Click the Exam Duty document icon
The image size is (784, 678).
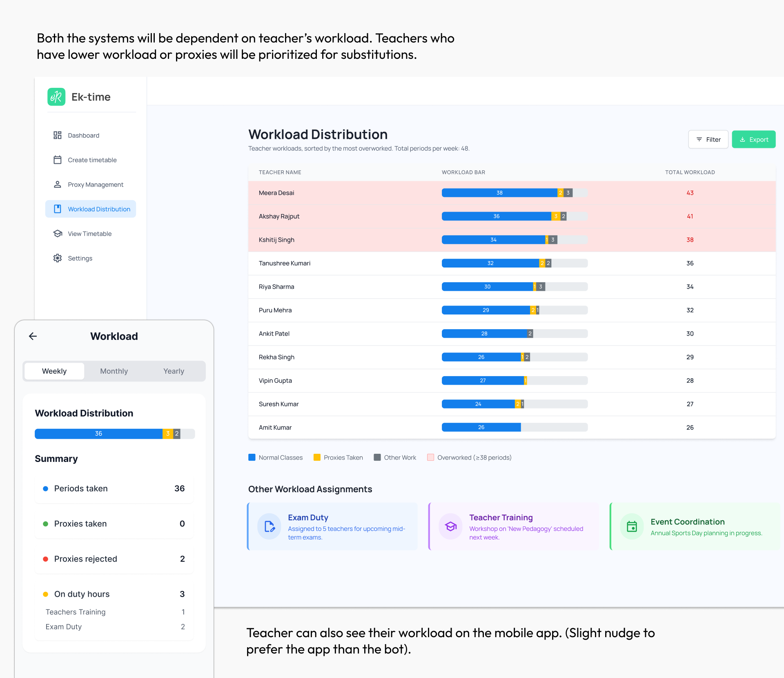pos(269,526)
